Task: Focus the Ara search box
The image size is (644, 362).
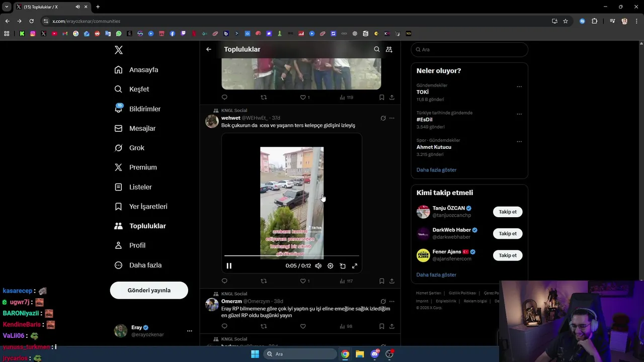Action: (x=469, y=49)
